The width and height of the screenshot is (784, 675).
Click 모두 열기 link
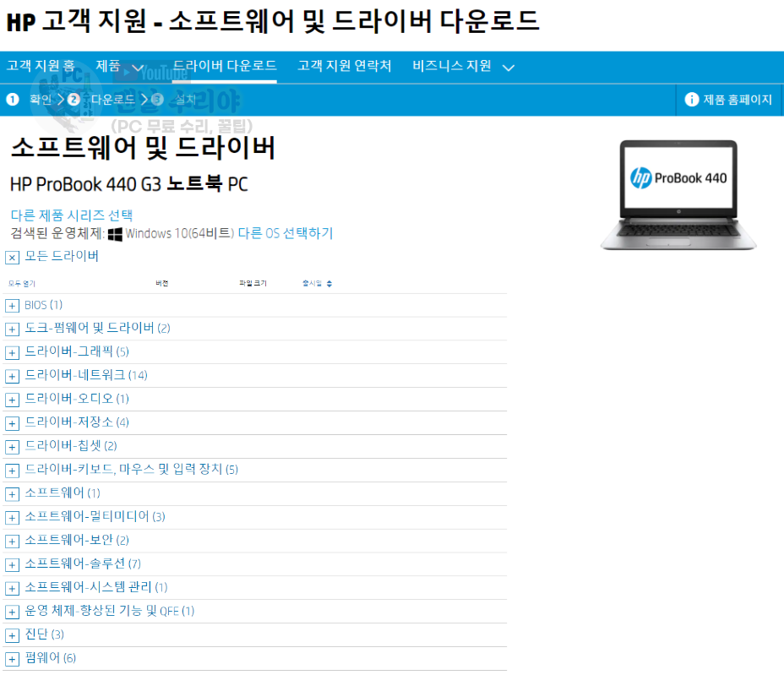(22, 284)
